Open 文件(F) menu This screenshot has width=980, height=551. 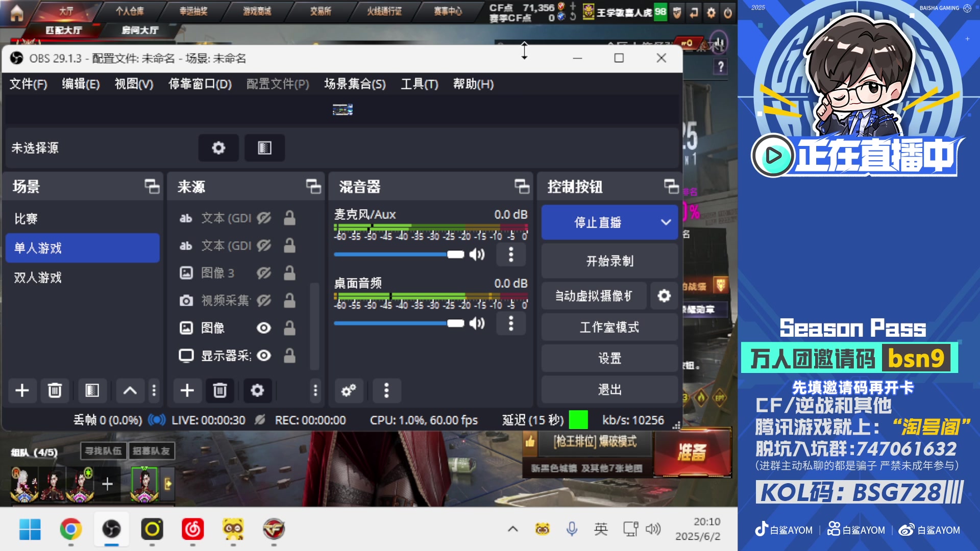[29, 84]
